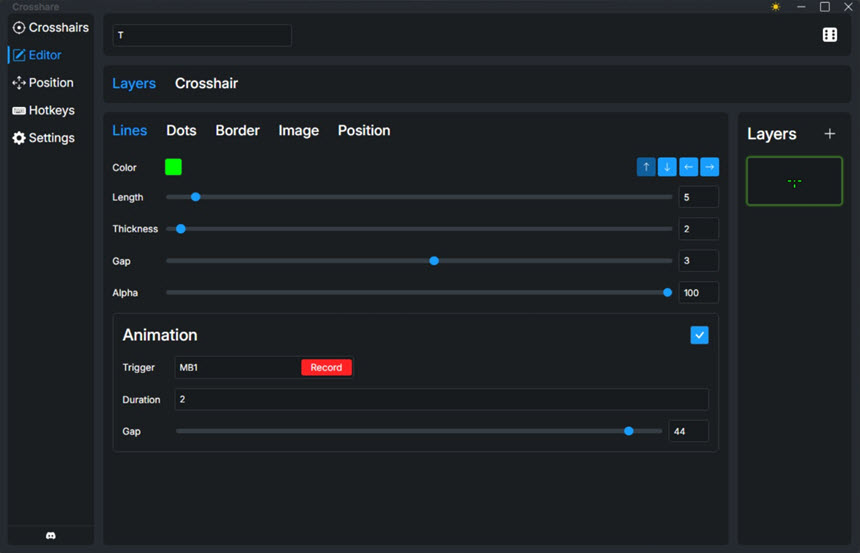The height and width of the screenshot is (553, 860).
Task: Toggle the up arrow line direction
Action: pos(646,167)
